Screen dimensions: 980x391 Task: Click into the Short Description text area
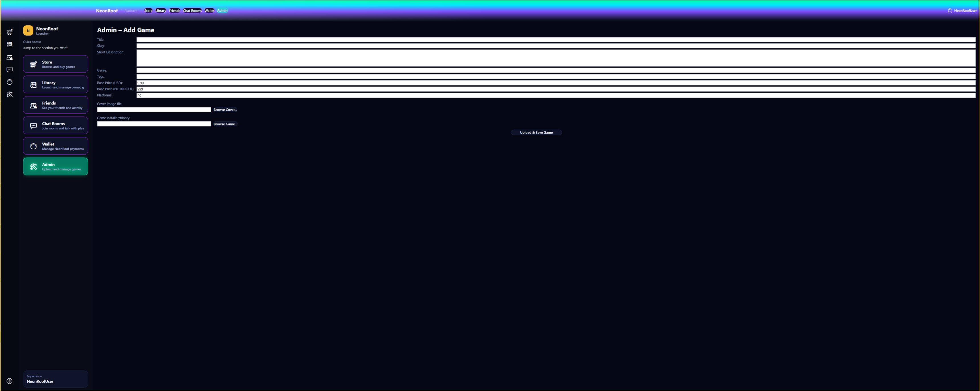point(556,58)
